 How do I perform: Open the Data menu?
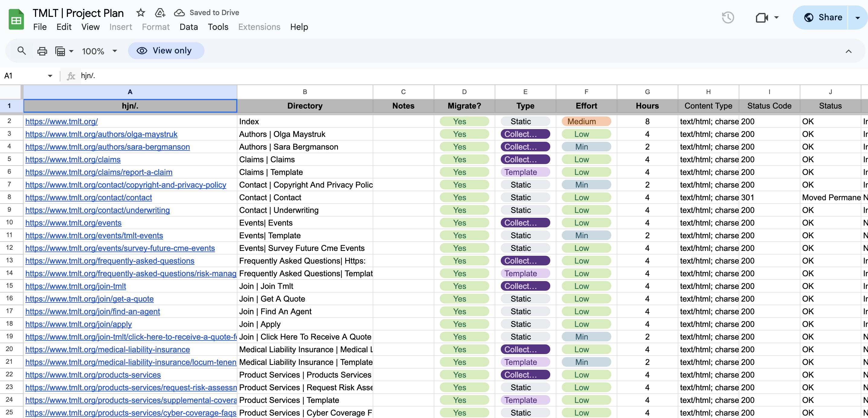click(188, 27)
